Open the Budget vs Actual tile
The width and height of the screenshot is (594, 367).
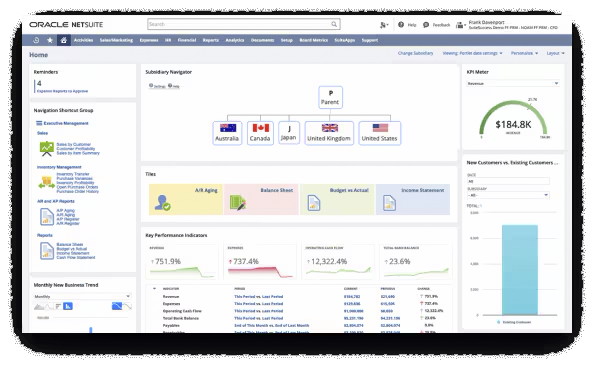point(337,200)
